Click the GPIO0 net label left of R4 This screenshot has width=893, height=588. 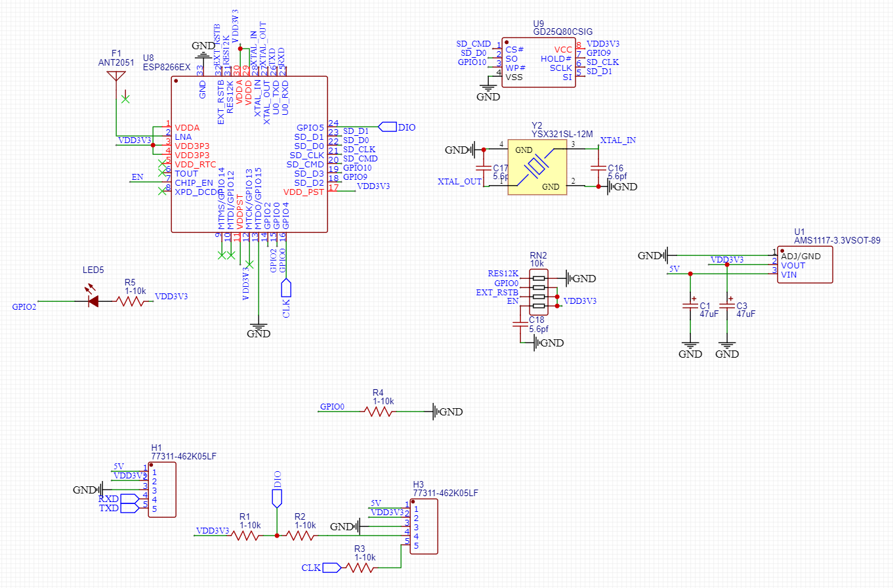pyautogui.click(x=332, y=407)
